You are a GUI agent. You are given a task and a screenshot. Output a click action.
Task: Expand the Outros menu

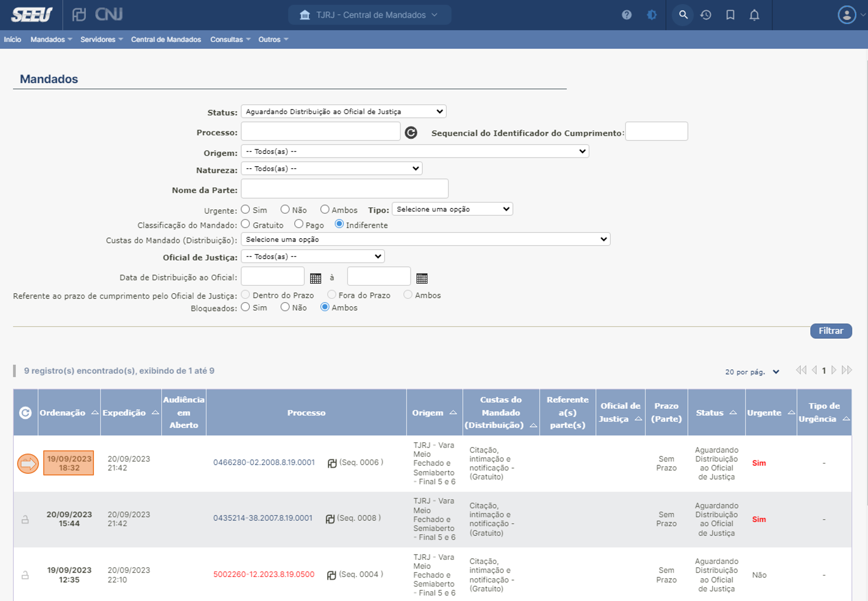pos(273,40)
